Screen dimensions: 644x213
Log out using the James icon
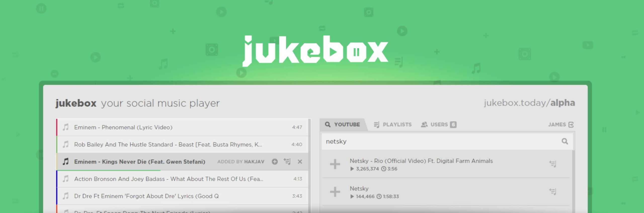pyautogui.click(x=571, y=125)
